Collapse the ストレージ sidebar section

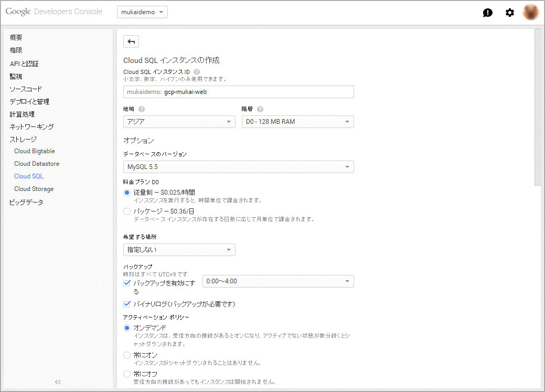pyautogui.click(x=23, y=139)
